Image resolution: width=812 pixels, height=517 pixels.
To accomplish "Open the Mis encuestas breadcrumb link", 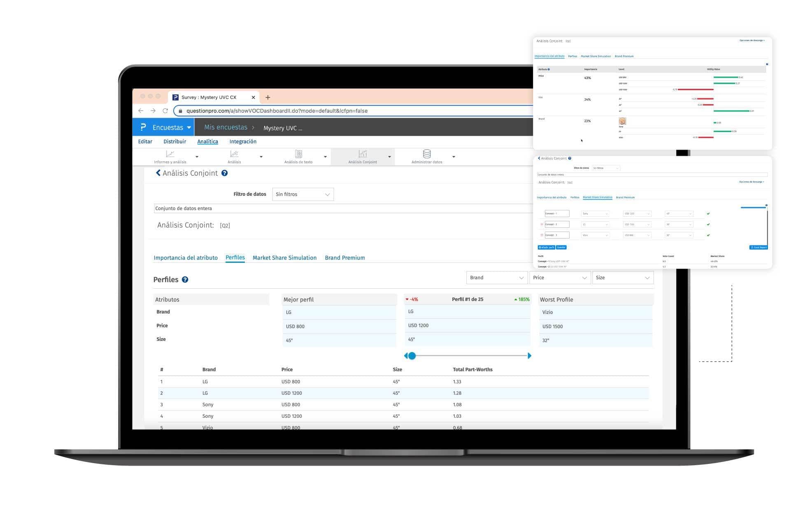I will click(x=226, y=128).
